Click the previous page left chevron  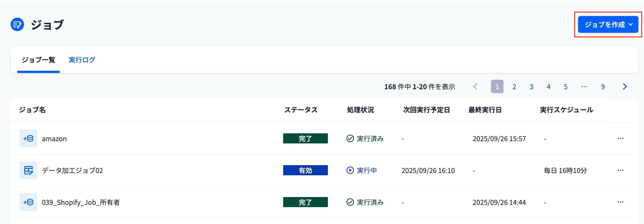point(475,87)
